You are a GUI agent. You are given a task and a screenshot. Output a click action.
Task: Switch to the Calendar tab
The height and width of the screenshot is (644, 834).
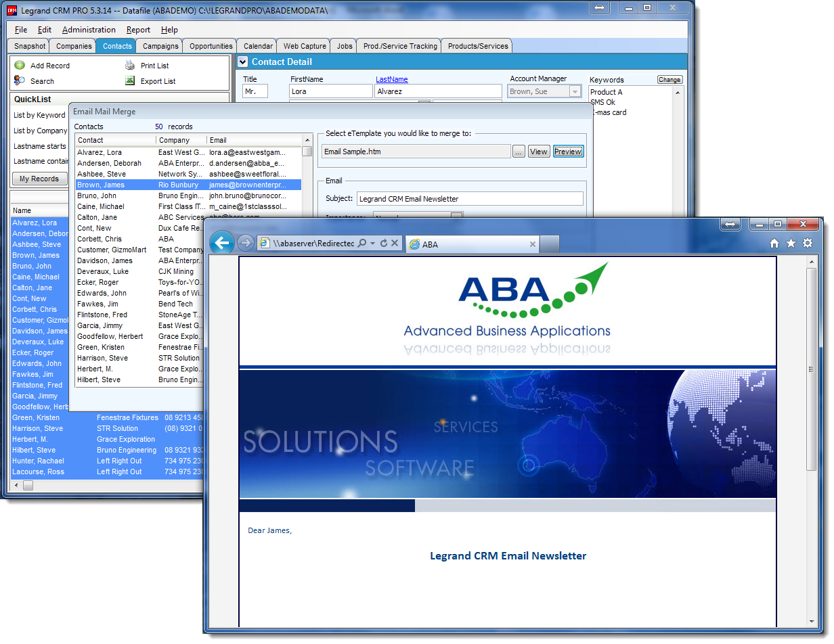click(258, 46)
